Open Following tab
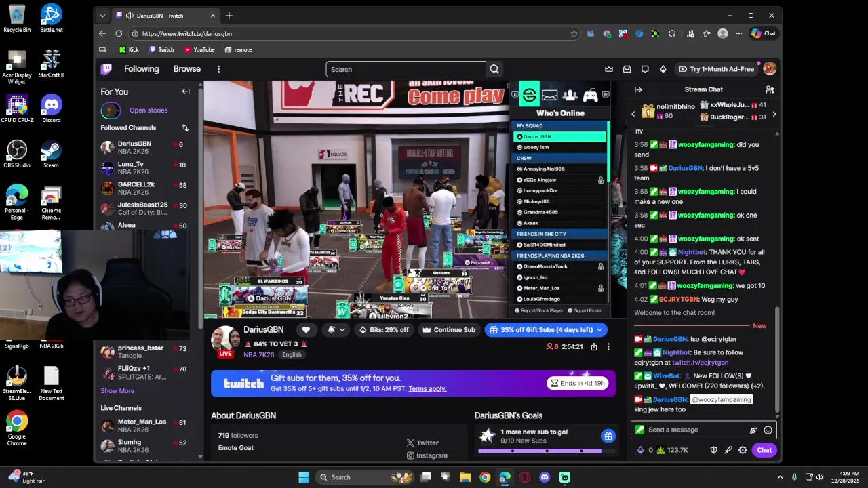The height and width of the screenshot is (488, 868). pos(141,69)
